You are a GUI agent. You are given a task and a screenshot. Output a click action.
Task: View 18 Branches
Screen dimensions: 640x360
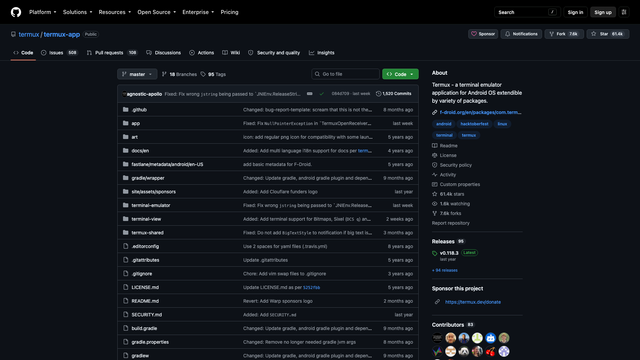click(179, 74)
